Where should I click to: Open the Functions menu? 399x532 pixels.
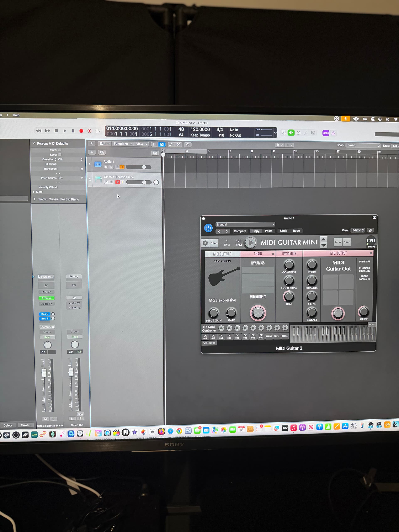tap(122, 144)
